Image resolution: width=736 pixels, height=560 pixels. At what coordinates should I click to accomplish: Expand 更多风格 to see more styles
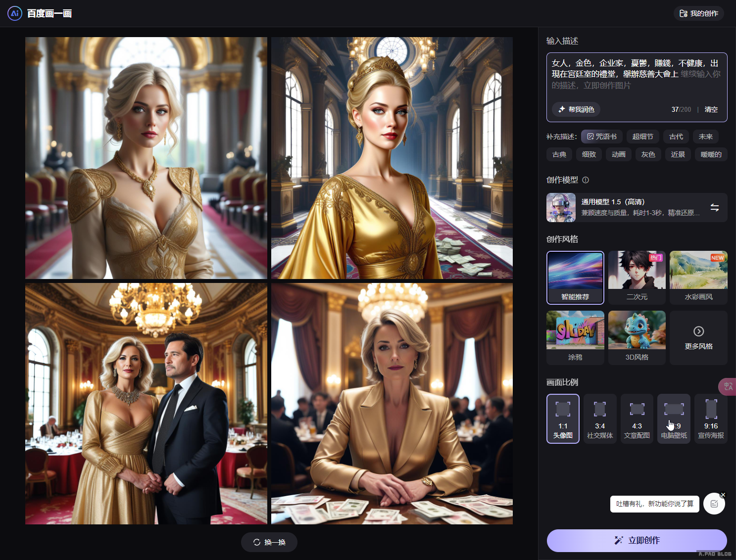pos(698,338)
